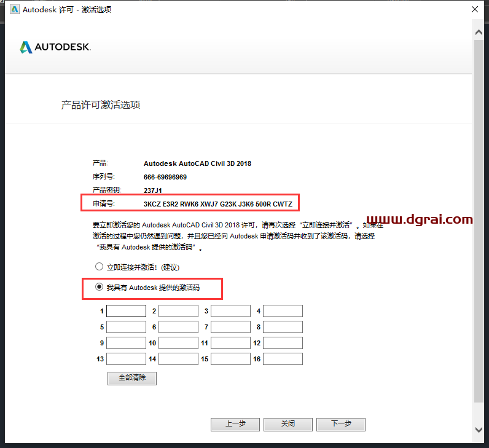Click activation code field 14
The image size is (489, 448).
coord(178,359)
